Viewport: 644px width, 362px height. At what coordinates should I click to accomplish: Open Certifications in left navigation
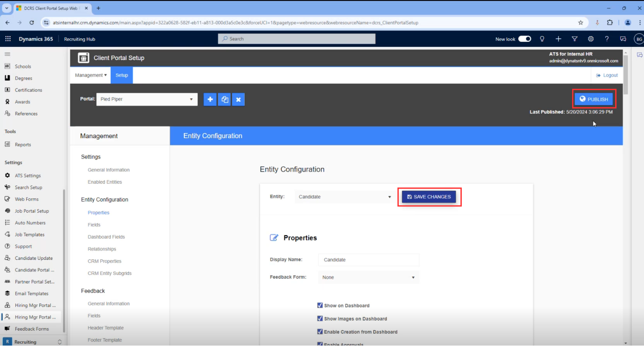pos(29,90)
